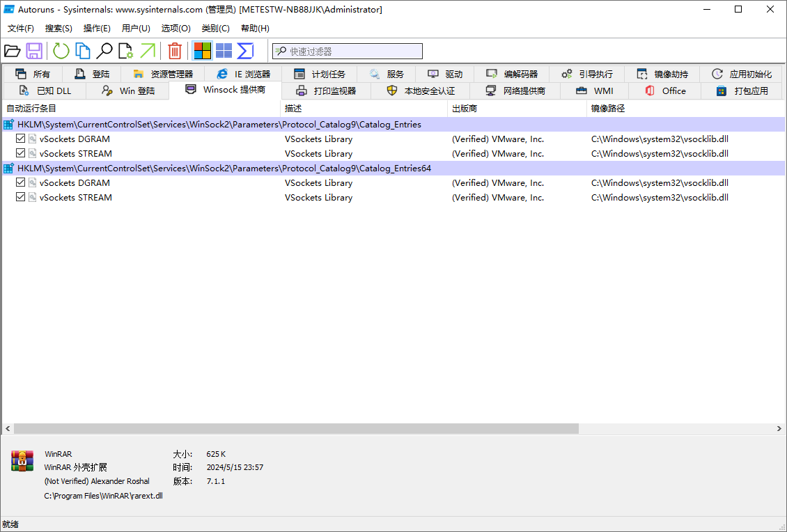This screenshot has height=532, width=787.
Task: Switch to the 编解码器 tab
Action: 512,75
